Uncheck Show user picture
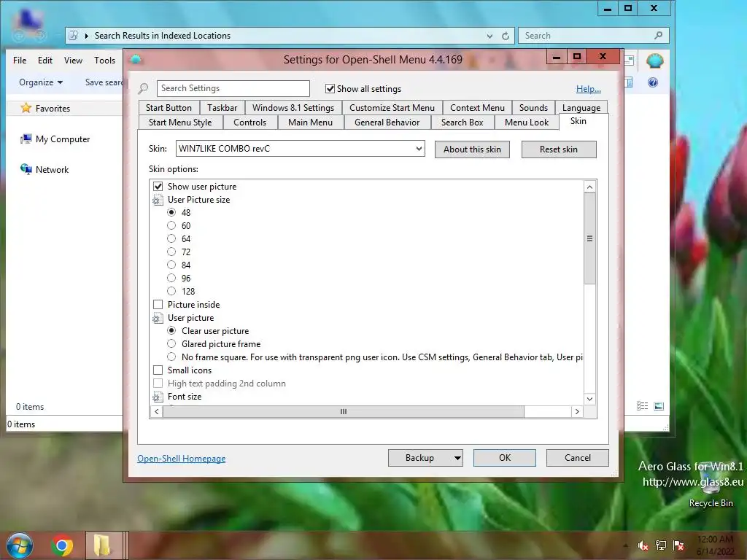 158,187
